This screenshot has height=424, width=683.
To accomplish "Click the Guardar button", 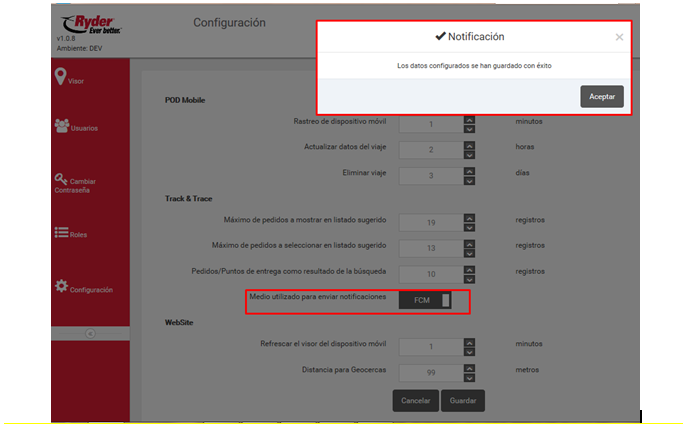I will [x=462, y=401].
